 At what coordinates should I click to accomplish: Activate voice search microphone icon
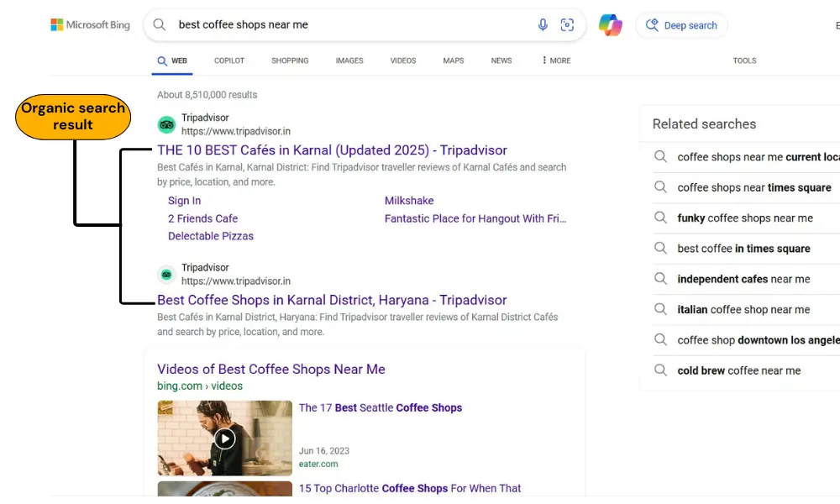pos(543,24)
